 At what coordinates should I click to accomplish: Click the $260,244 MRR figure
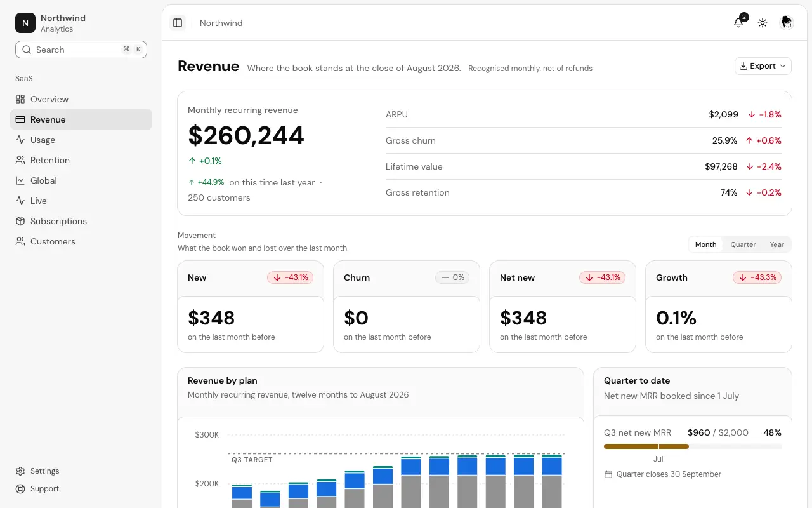pyautogui.click(x=246, y=136)
